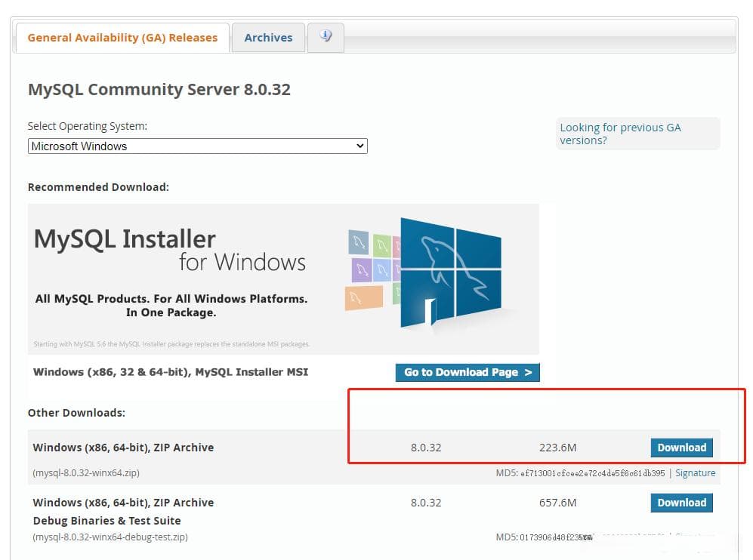This screenshot has width=753, height=560.
Task: Click the '657.6M' file size value
Action: pyautogui.click(x=557, y=503)
